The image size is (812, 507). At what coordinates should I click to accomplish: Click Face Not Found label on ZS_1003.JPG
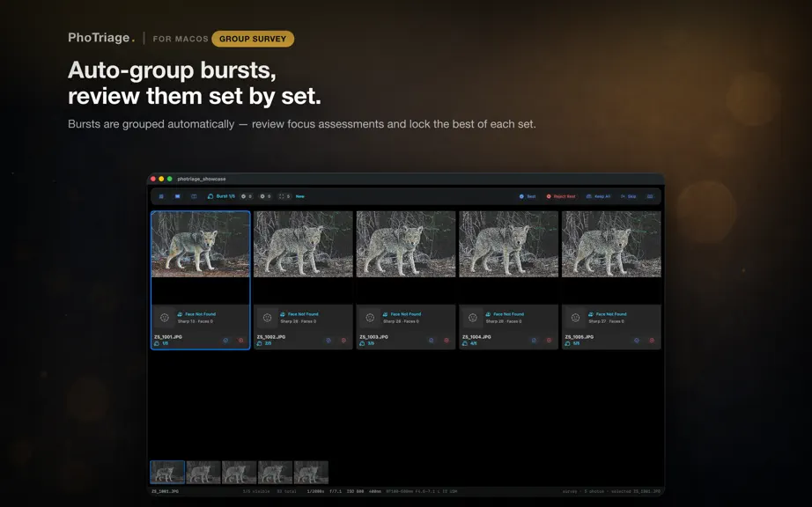click(405, 314)
